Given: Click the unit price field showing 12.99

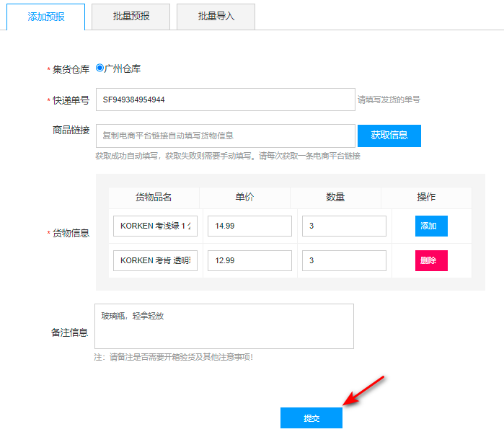Looking at the screenshot, I should (x=249, y=260).
